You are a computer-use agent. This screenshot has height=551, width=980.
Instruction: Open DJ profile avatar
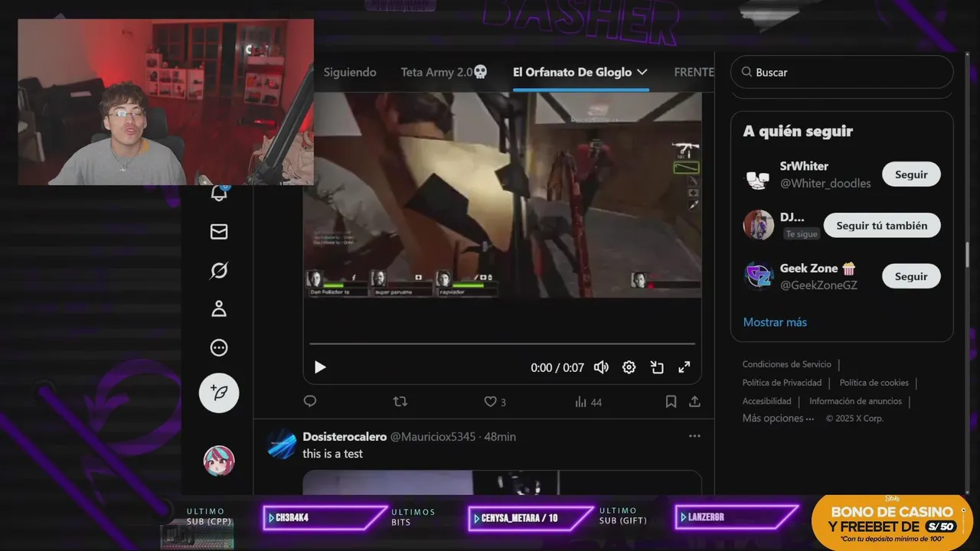click(759, 225)
